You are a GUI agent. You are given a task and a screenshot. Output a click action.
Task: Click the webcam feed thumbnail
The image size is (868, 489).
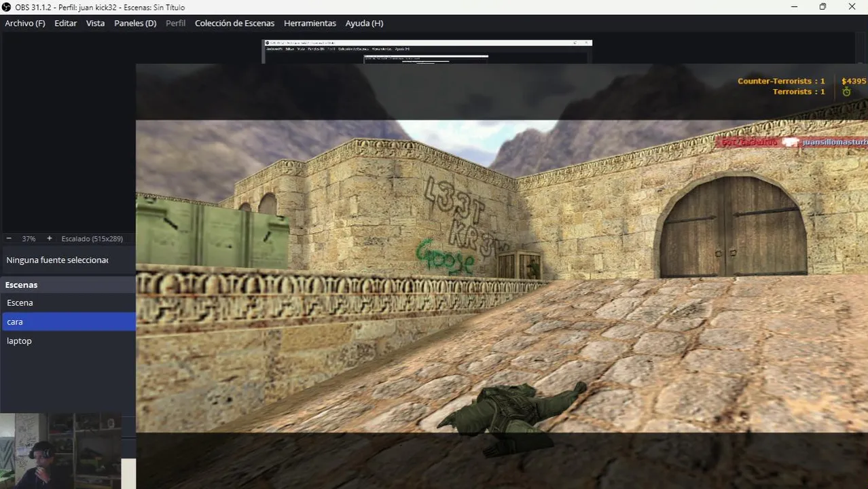click(x=60, y=451)
